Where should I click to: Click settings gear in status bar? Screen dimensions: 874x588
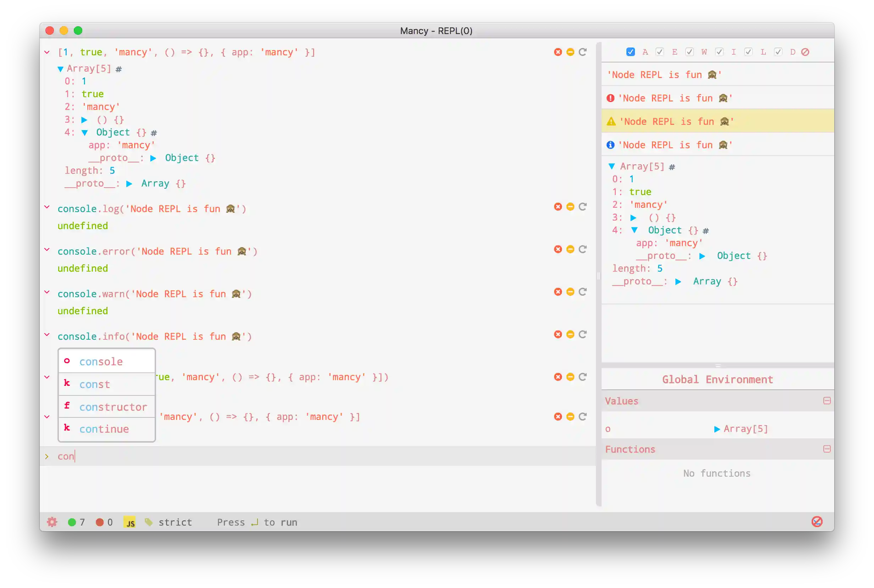[52, 522]
